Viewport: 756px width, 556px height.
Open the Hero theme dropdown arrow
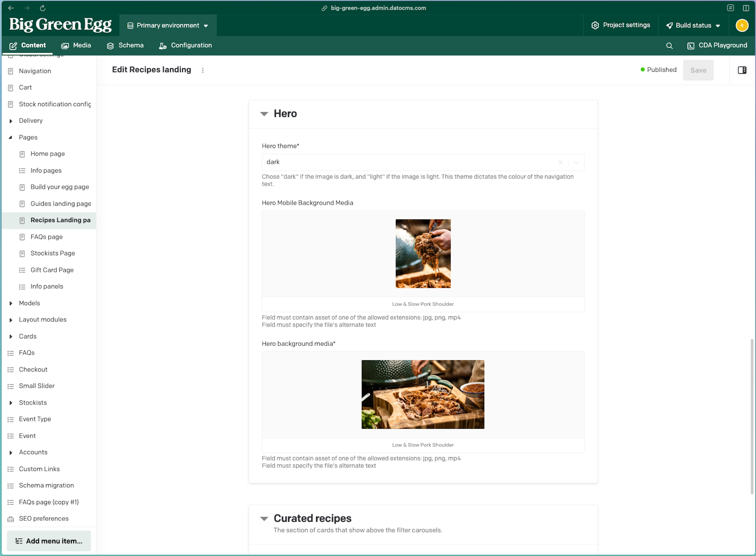pos(576,162)
